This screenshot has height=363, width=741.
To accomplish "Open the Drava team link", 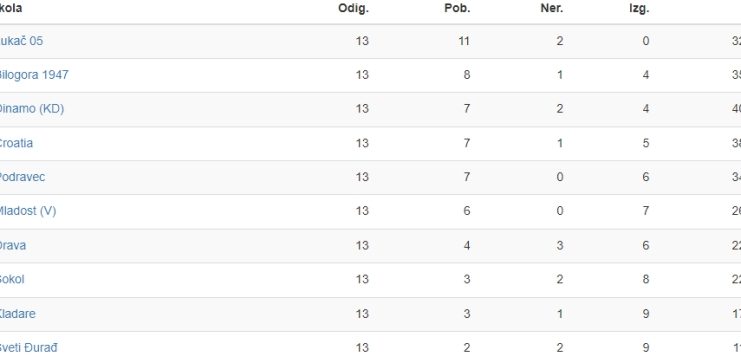I will point(13,245).
